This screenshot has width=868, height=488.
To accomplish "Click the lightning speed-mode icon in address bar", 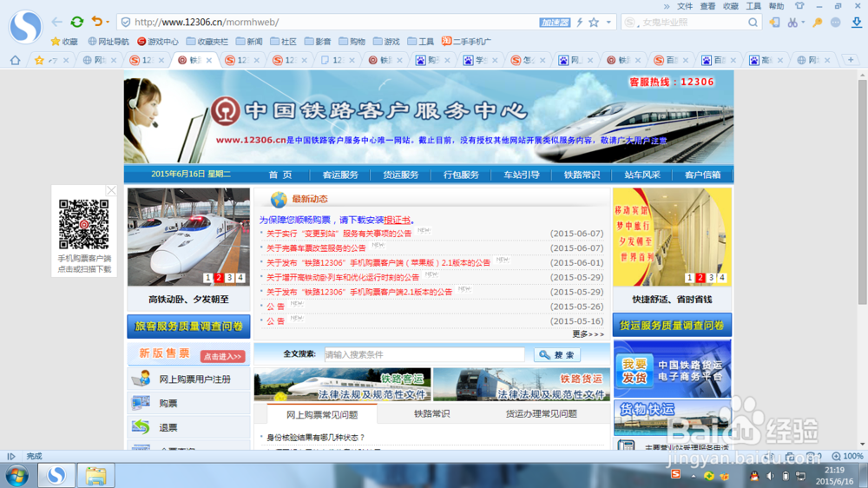I will click(x=580, y=23).
